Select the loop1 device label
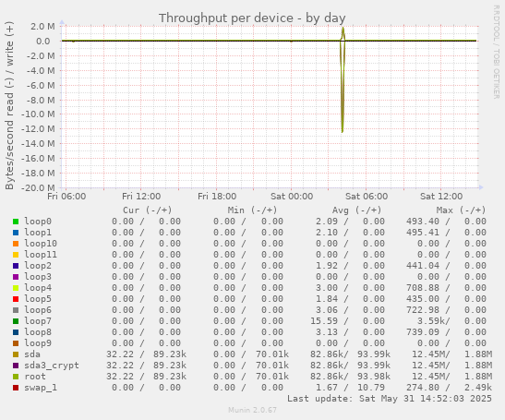 (38, 233)
